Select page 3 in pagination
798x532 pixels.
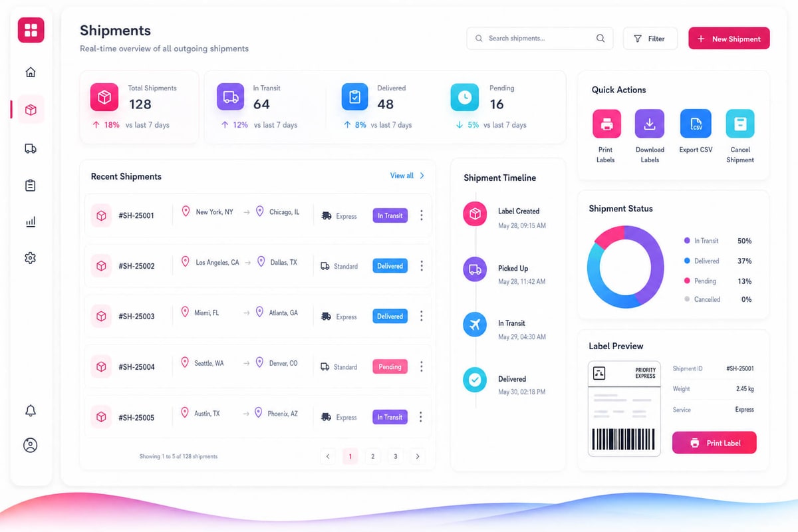[396, 456]
